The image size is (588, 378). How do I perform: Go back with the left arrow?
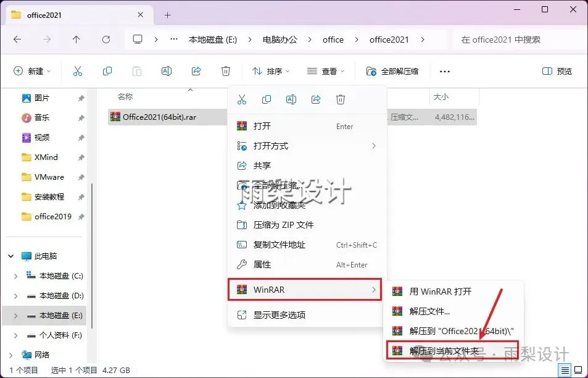17,40
